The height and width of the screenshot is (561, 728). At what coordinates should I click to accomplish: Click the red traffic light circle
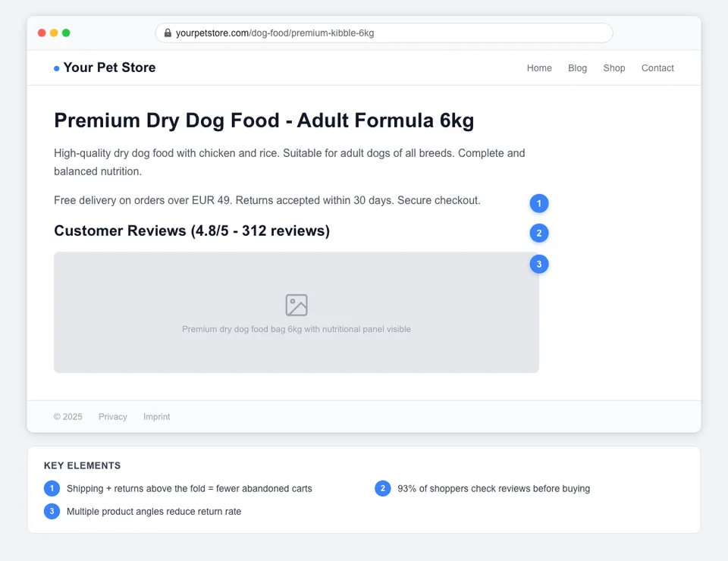click(x=41, y=33)
